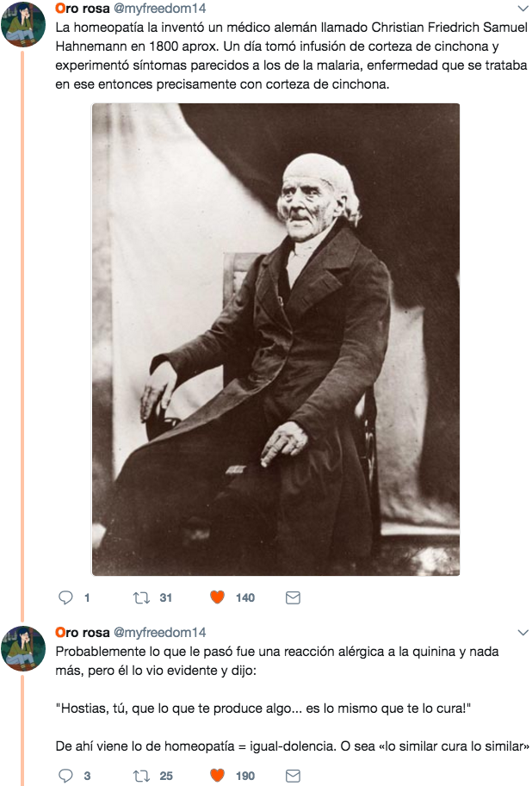
Task: Click the 140 likes count
Action: tap(245, 597)
